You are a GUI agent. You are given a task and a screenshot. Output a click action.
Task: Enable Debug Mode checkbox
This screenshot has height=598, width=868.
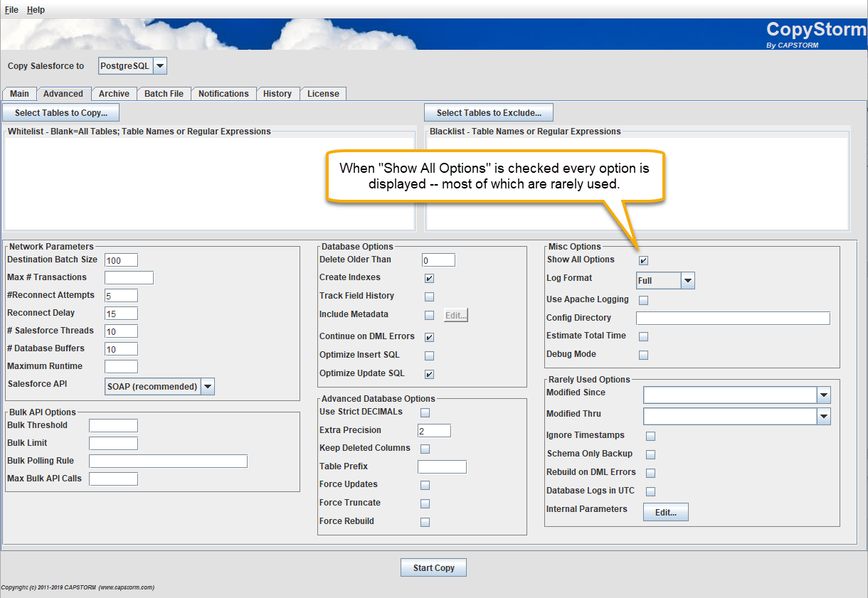[x=643, y=355]
